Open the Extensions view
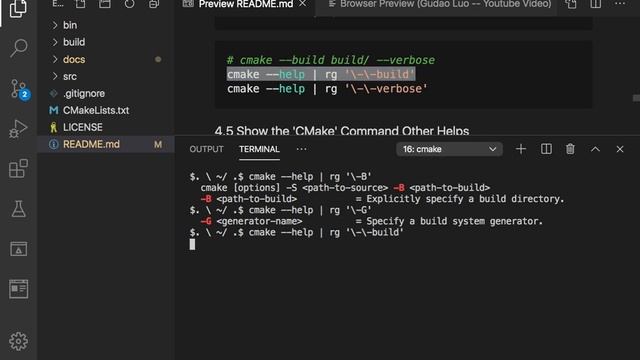This screenshot has width=640, height=360. (18, 169)
